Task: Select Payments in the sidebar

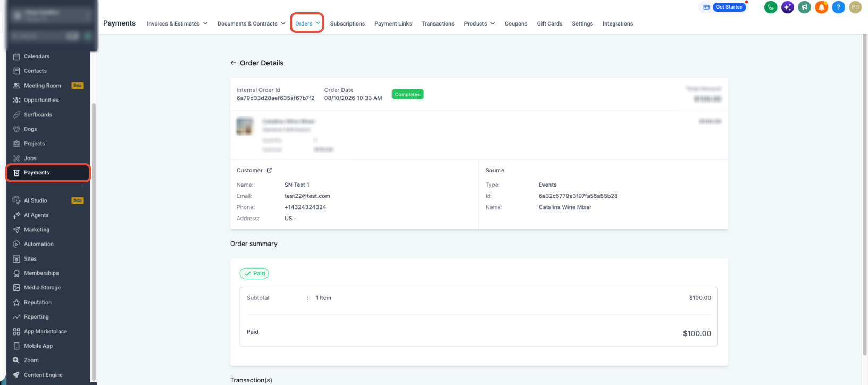Action: [48, 173]
